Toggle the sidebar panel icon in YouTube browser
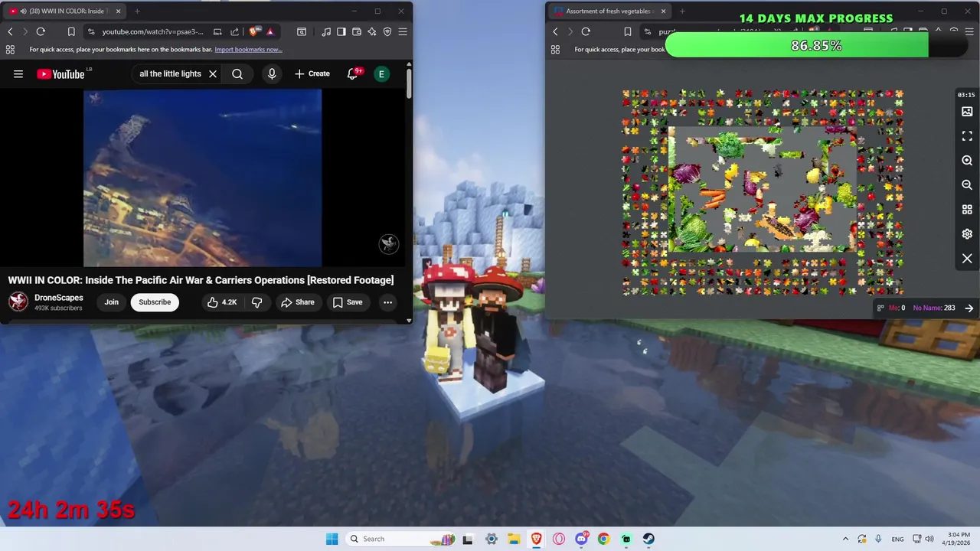Viewport: 980px width, 551px height. click(x=341, y=31)
